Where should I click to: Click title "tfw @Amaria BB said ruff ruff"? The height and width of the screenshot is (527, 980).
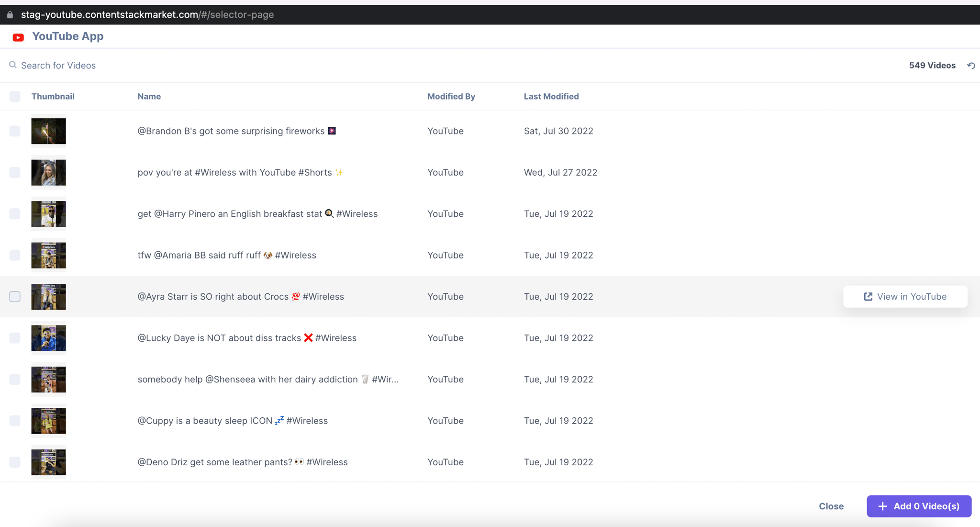[199, 255]
